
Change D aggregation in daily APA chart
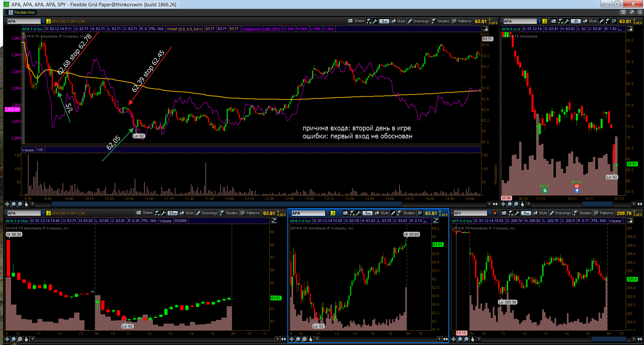coord(576,21)
